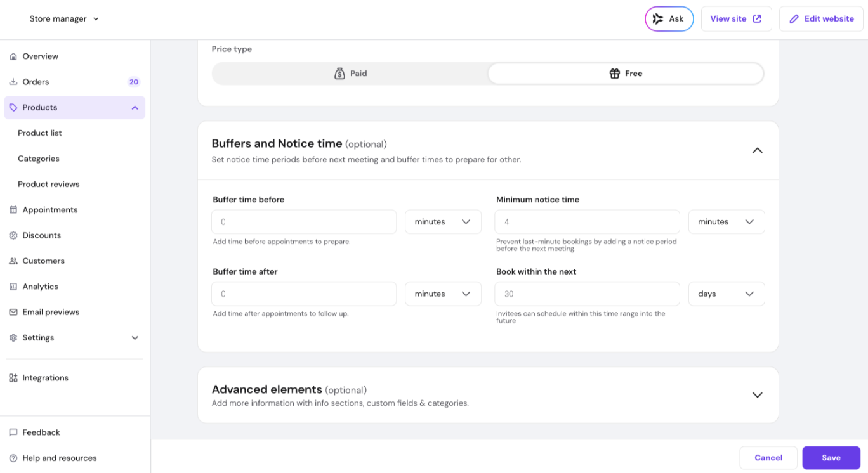
Task: Click the Buffer time before input field
Action: tap(304, 222)
